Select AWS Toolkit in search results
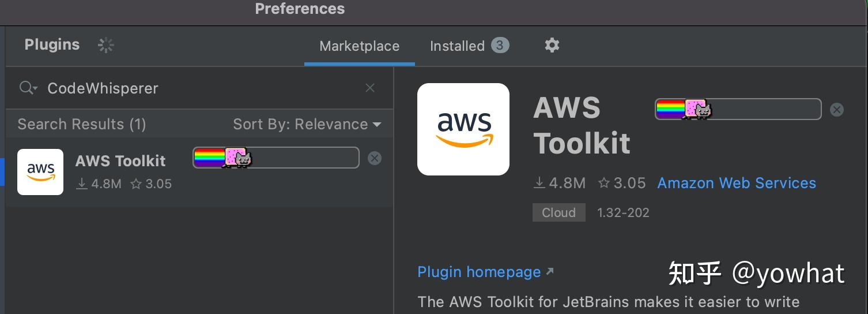The image size is (868, 314). (199, 172)
